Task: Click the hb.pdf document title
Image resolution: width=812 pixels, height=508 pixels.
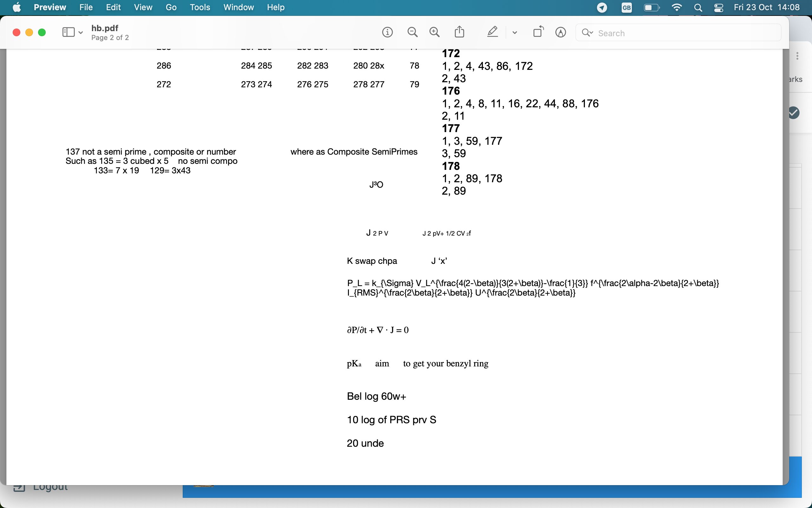Action: point(105,28)
